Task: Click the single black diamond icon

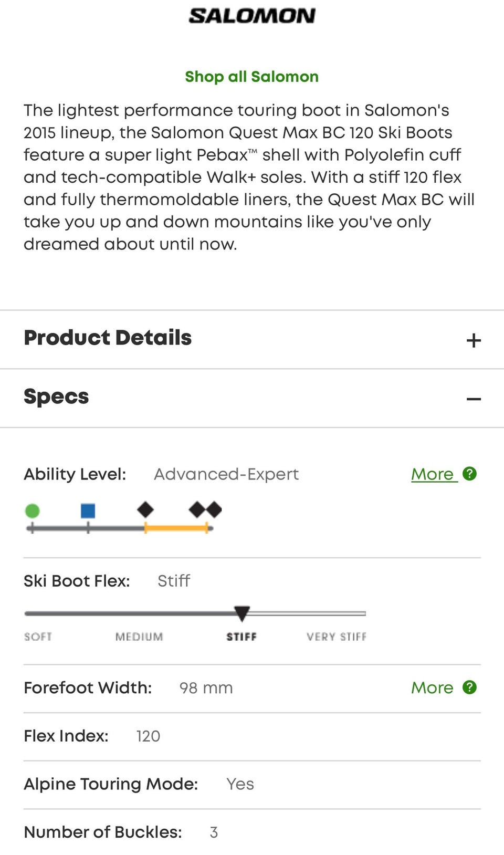Action: pyautogui.click(x=145, y=509)
